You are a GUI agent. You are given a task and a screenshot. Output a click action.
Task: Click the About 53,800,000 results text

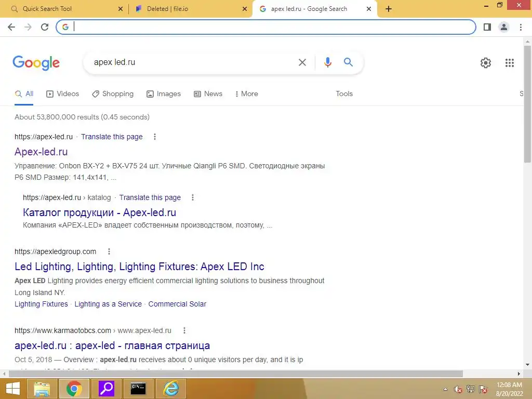click(x=82, y=117)
